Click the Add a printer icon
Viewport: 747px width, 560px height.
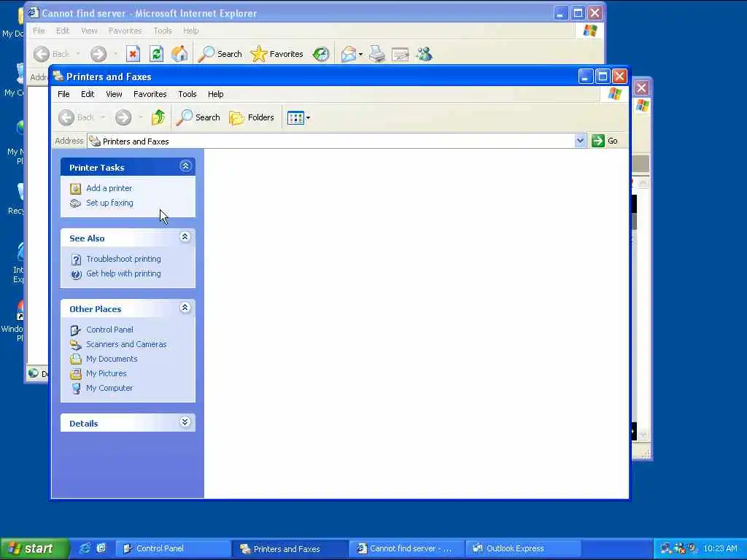point(75,189)
